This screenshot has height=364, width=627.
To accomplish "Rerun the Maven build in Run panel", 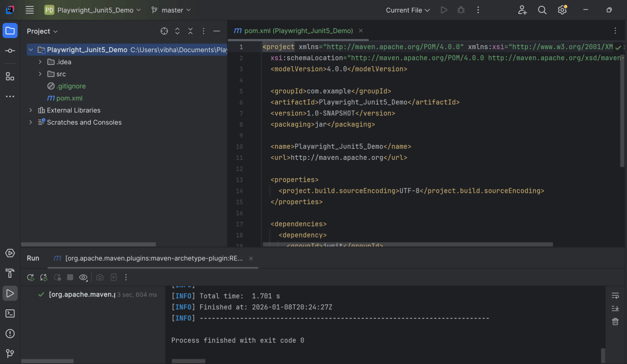I will tap(31, 277).
